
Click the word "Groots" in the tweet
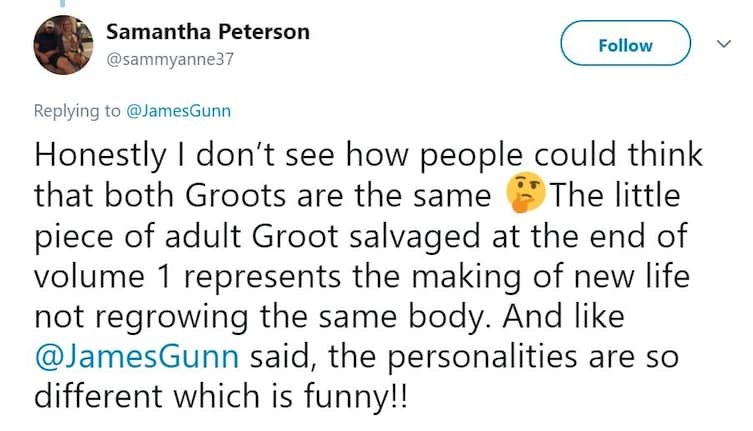pyautogui.click(x=237, y=196)
